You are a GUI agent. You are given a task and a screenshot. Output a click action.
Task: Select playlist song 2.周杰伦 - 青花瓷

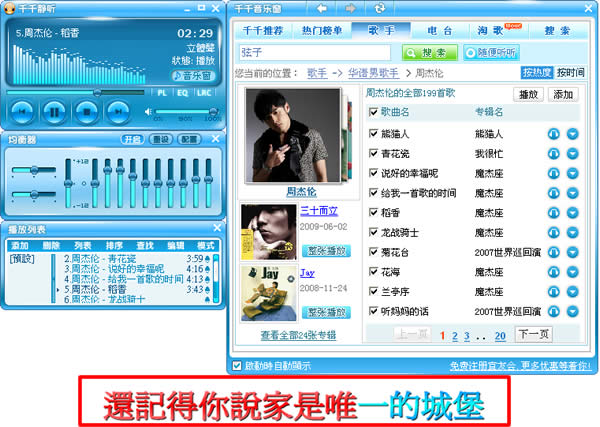pyautogui.click(x=137, y=259)
